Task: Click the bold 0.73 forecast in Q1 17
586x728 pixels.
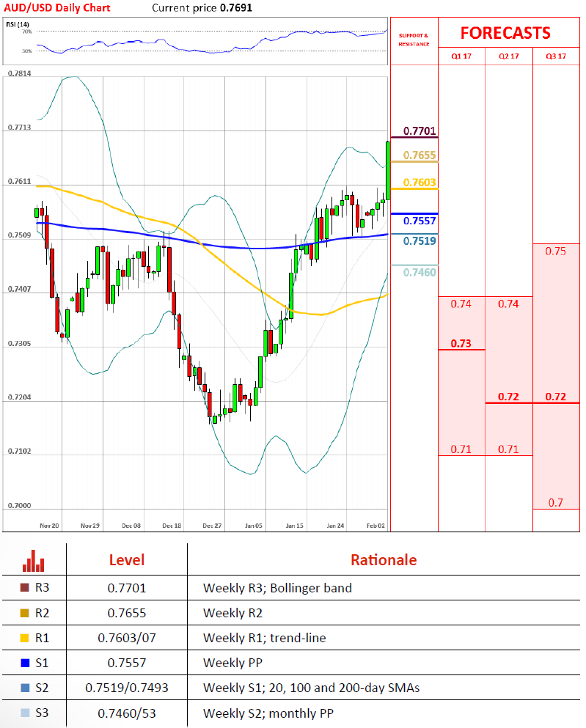Action: (x=461, y=343)
